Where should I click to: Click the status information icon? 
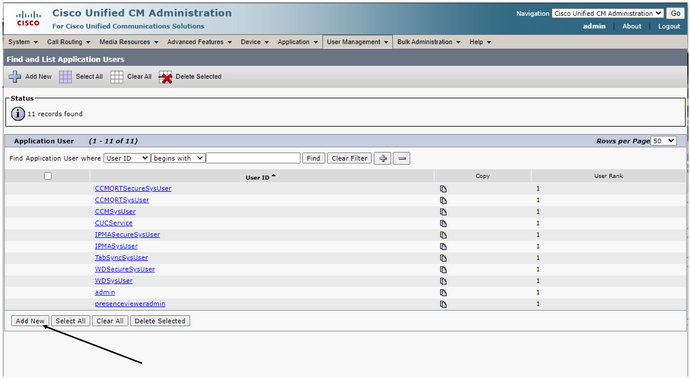[18, 114]
